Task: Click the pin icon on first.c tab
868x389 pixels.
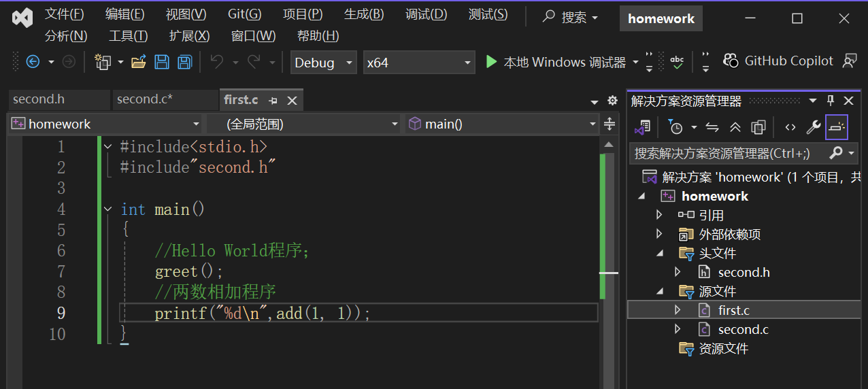Action: coord(273,100)
